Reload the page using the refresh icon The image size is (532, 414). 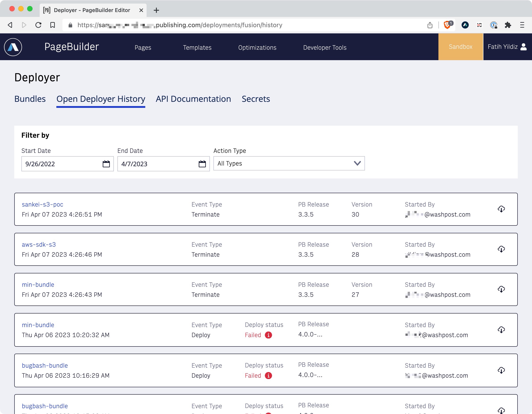38,25
